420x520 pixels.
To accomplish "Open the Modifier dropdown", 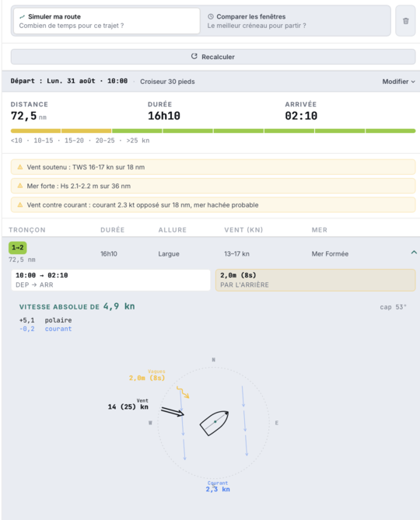I will tap(398, 82).
